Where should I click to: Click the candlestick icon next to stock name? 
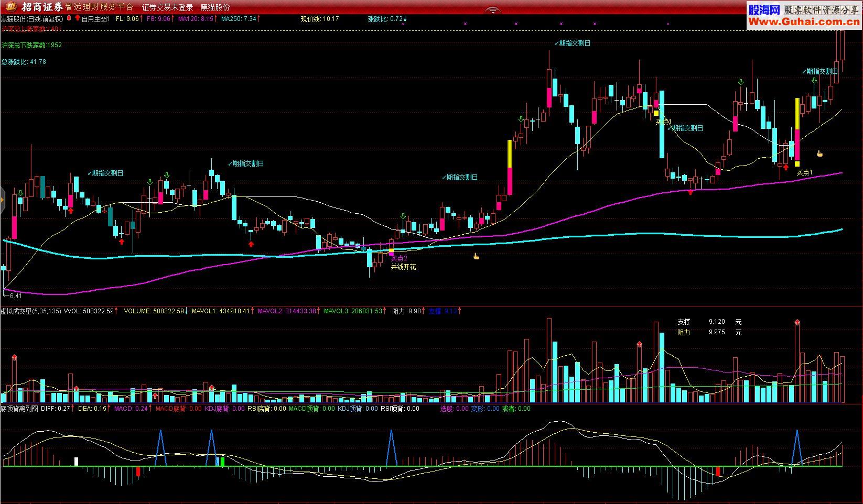[69, 18]
